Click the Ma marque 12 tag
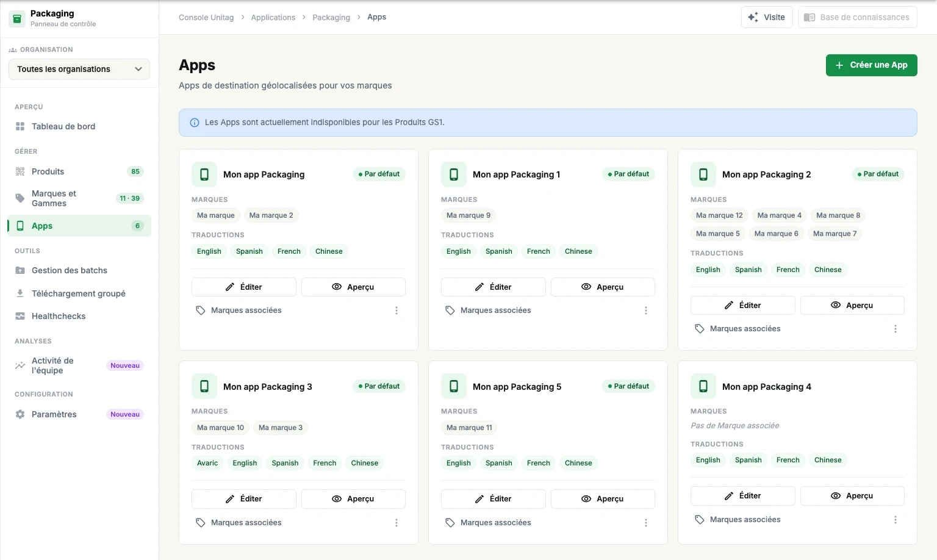937x560 pixels. (719, 215)
